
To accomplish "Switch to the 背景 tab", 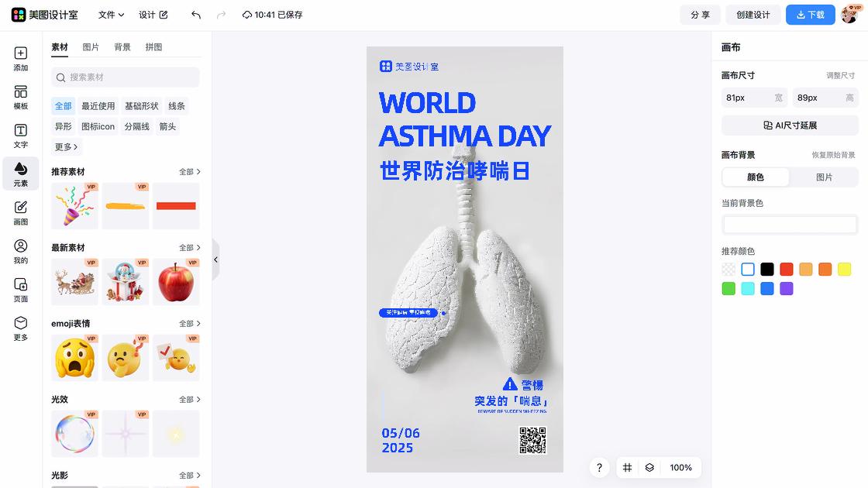I will (x=122, y=47).
